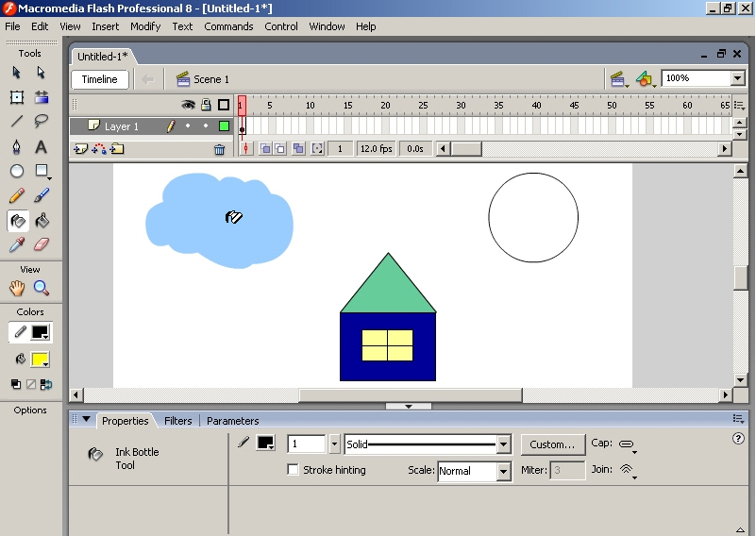Open the File menu
756x536 pixels.
[12, 26]
